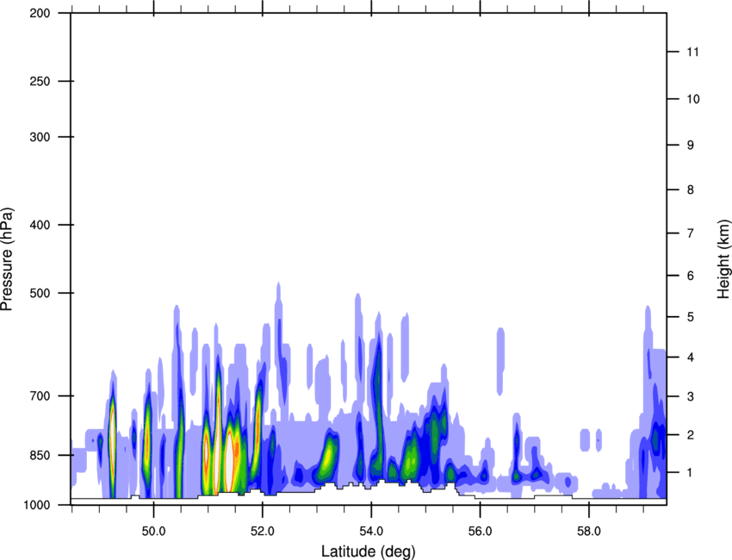Click the 'Height (km)' axis title
The height and width of the screenshot is (560, 732).
tap(723, 258)
